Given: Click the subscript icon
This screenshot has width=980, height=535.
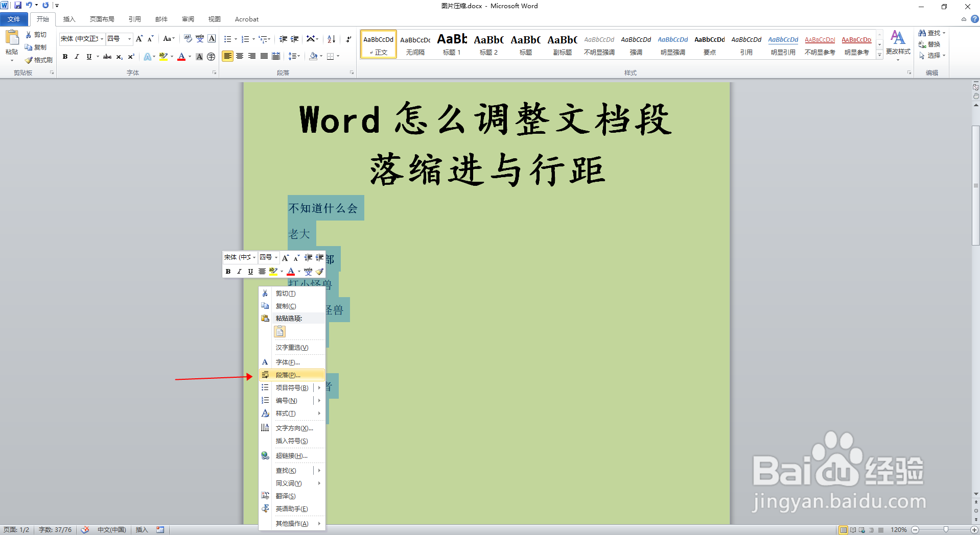Looking at the screenshot, I should click(x=119, y=57).
